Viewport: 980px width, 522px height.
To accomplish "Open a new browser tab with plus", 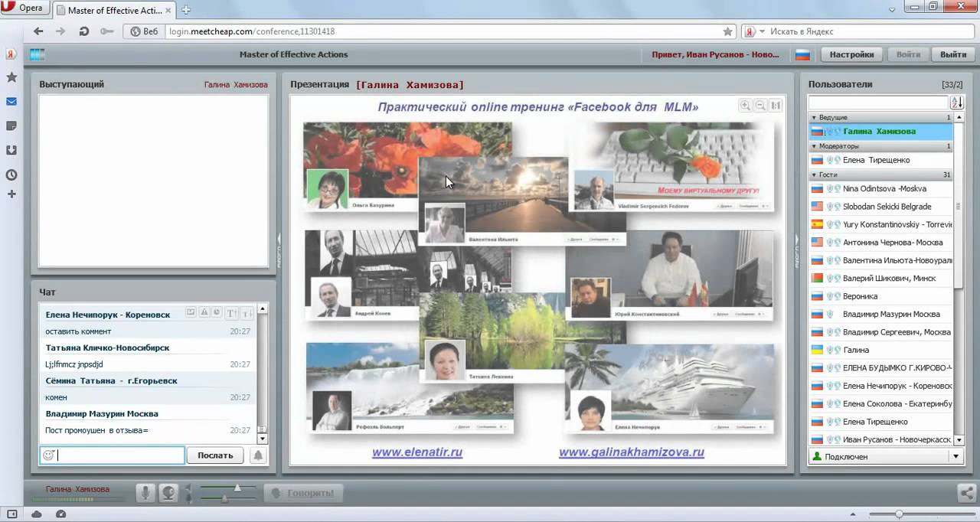I will [x=185, y=10].
